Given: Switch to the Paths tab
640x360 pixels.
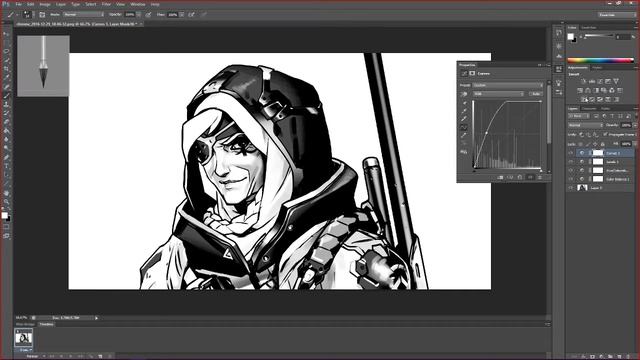Looking at the screenshot, I should (x=605, y=109).
